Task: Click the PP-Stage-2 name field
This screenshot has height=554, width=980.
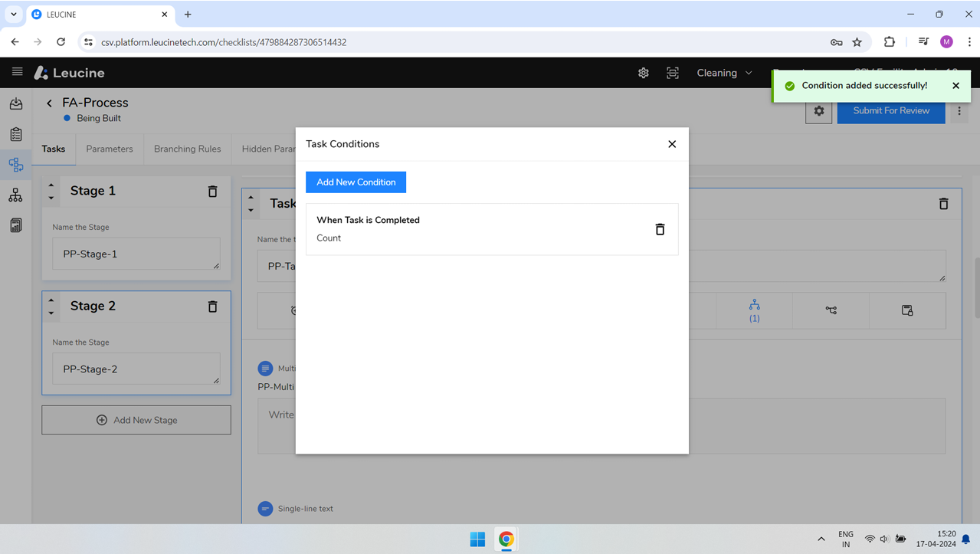Action: pos(136,369)
